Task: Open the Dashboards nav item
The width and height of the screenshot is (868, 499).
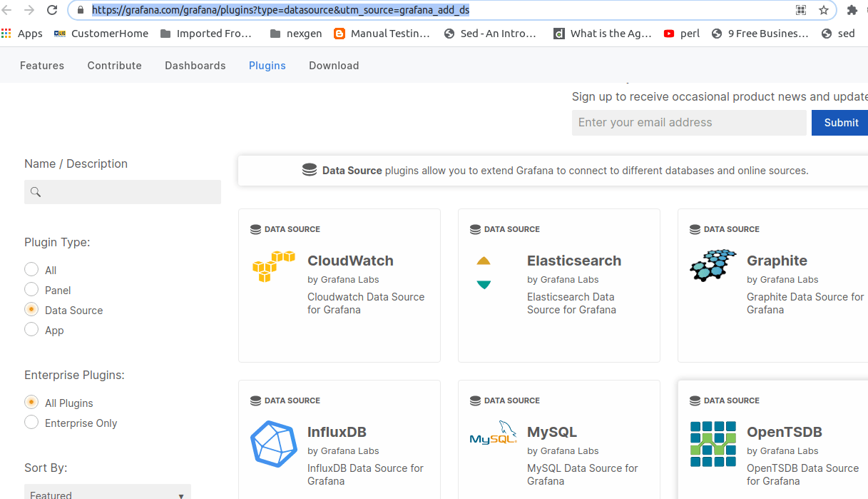Action: (x=195, y=66)
